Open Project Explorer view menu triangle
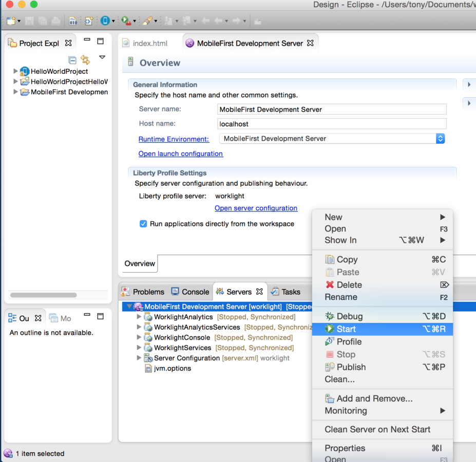This screenshot has height=462, width=476. tap(102, 57)
